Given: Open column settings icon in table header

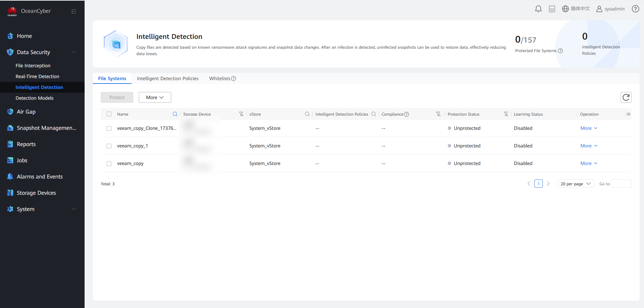Looking at the screenshot, I should tap(628, 114).
